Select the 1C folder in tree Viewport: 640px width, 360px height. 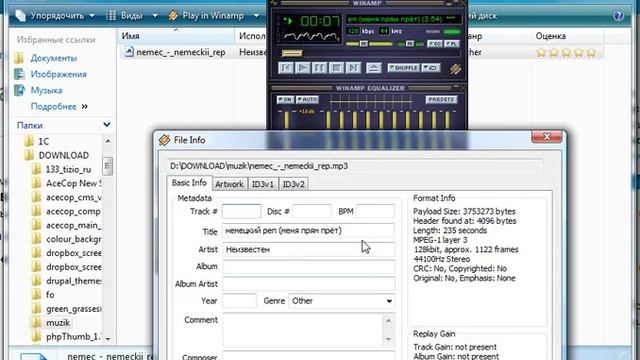[x=43, y=142]
